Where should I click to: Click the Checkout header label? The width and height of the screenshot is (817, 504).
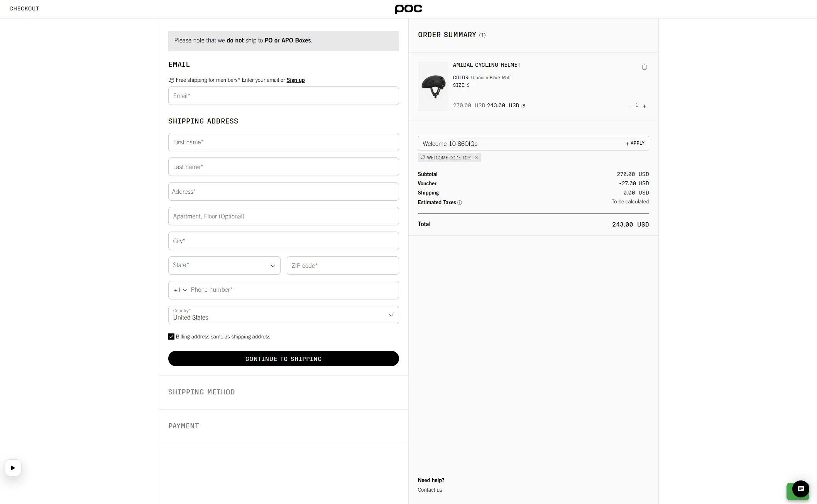coord(24,8)
